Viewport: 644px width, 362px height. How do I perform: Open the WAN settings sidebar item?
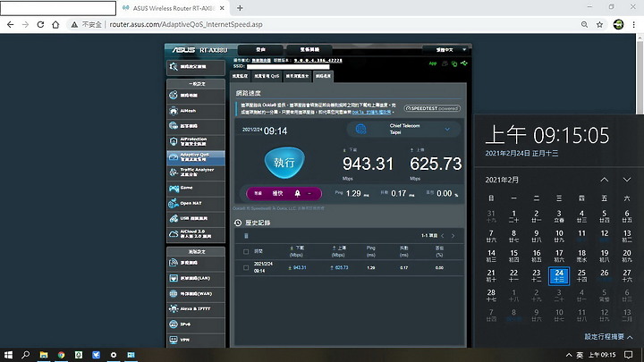coord(196,294)
